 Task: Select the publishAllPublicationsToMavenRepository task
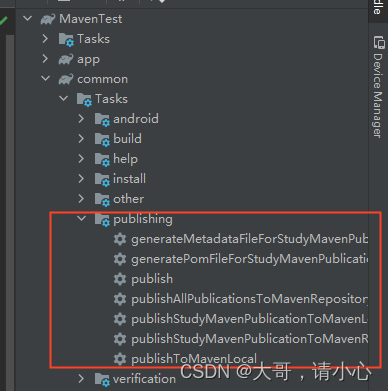click(250, 299)
